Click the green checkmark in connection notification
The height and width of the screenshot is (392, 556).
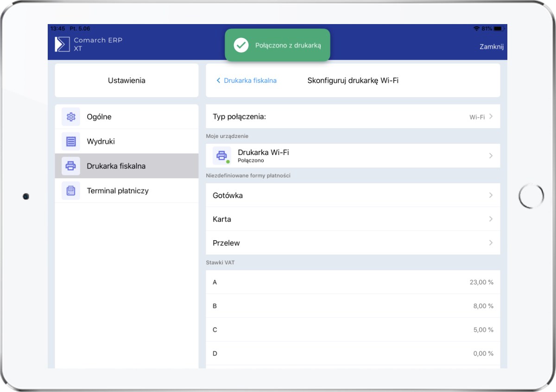coord(241,45)
